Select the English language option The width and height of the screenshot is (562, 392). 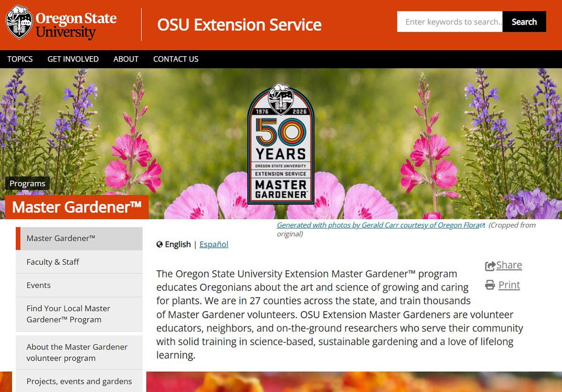pyautogui.click(x=178, y=244)
